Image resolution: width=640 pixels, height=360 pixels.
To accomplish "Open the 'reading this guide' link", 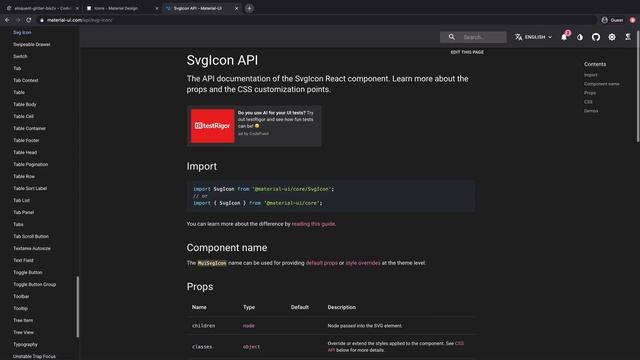I will coord(313,224).
